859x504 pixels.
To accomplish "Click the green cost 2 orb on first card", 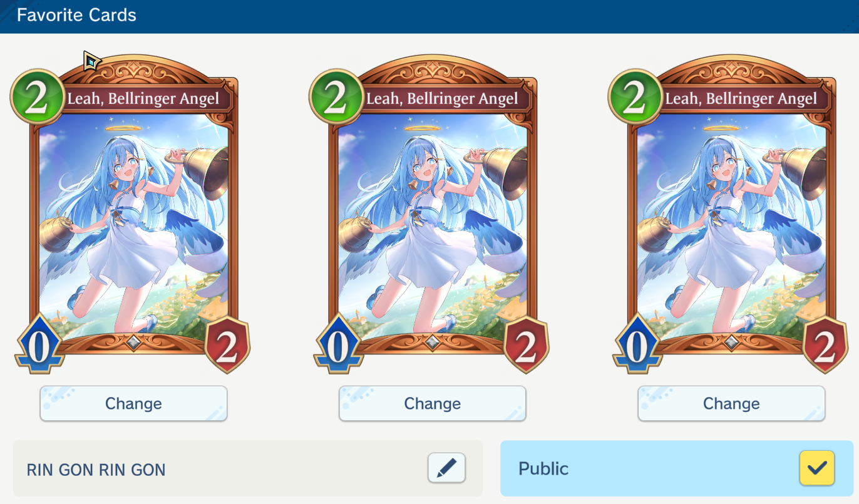I will [x=37, y=96].
